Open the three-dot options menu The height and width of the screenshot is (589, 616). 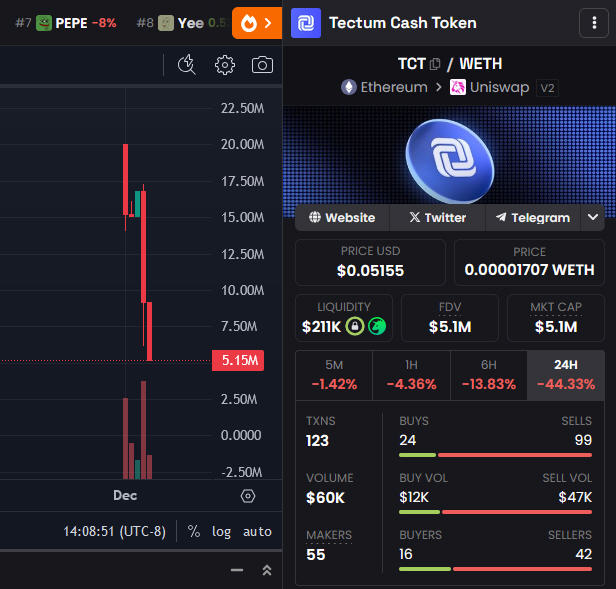(x=594, y=23)
